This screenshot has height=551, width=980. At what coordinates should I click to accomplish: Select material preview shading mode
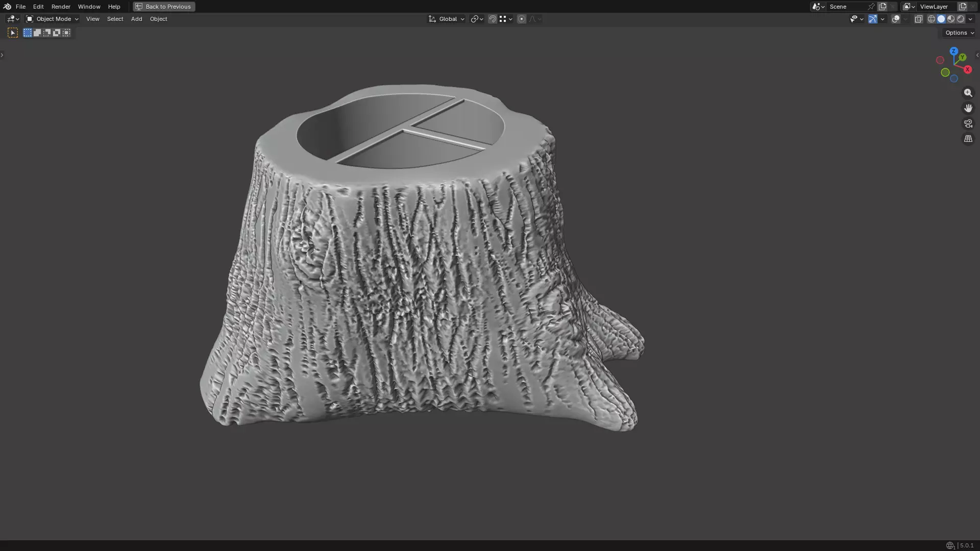951,19
